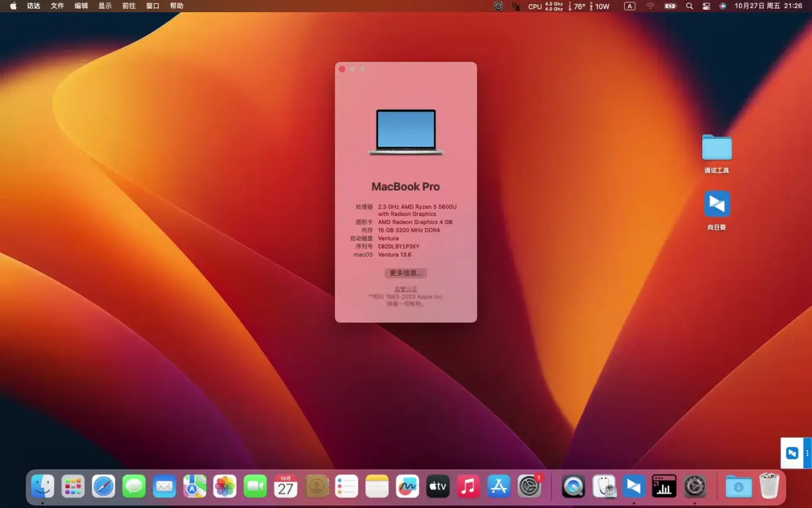Open the Music app icon
Screen dimensions: 812x508
coord(468,487)
